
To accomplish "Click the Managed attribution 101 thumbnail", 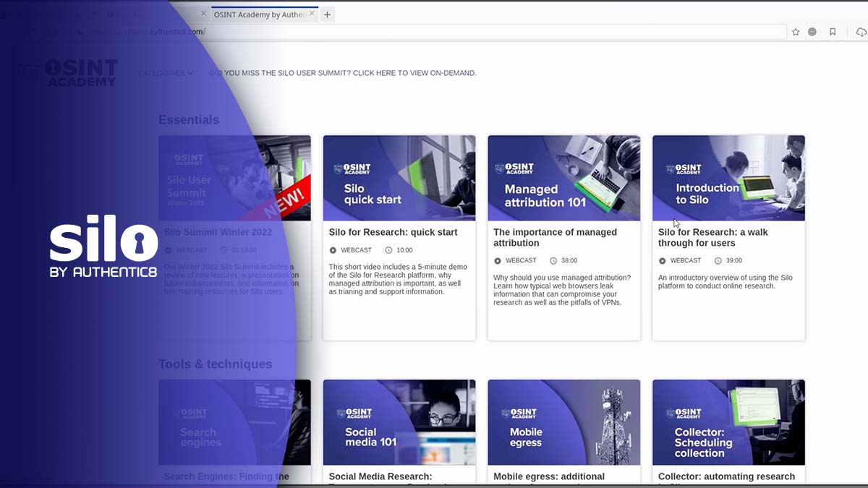I will pyautogui.click(x=564, y=178).
